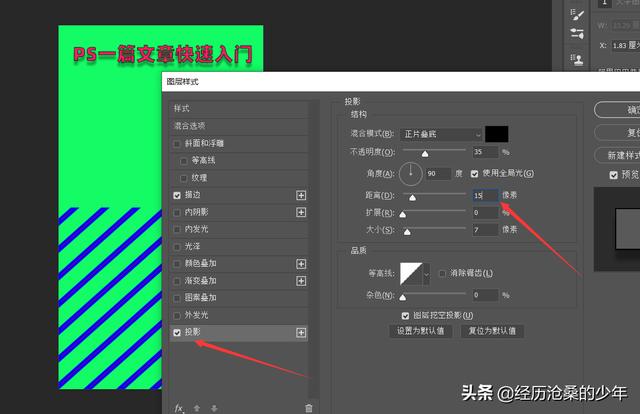The width and height of the screenshot is (640, 414).
Task: Open the 等高线 contour picker arrow
Action: (x=427, y=274)
